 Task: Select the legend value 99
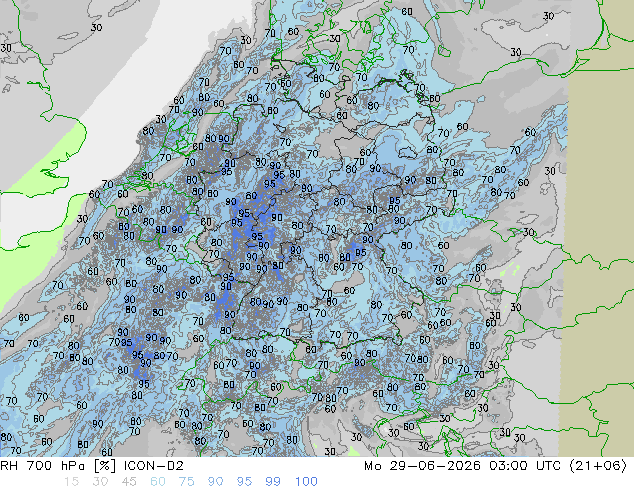tap(273, 482)
